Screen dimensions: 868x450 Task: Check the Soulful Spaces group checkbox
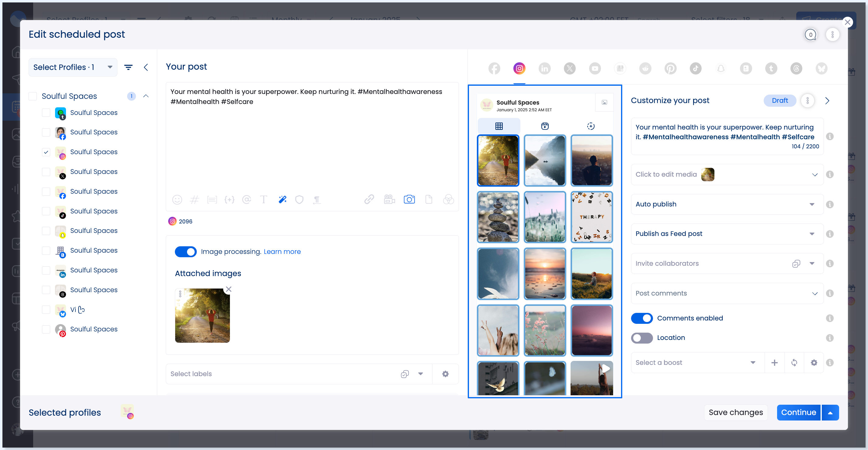pyautogui.click(x=33, y=96)
